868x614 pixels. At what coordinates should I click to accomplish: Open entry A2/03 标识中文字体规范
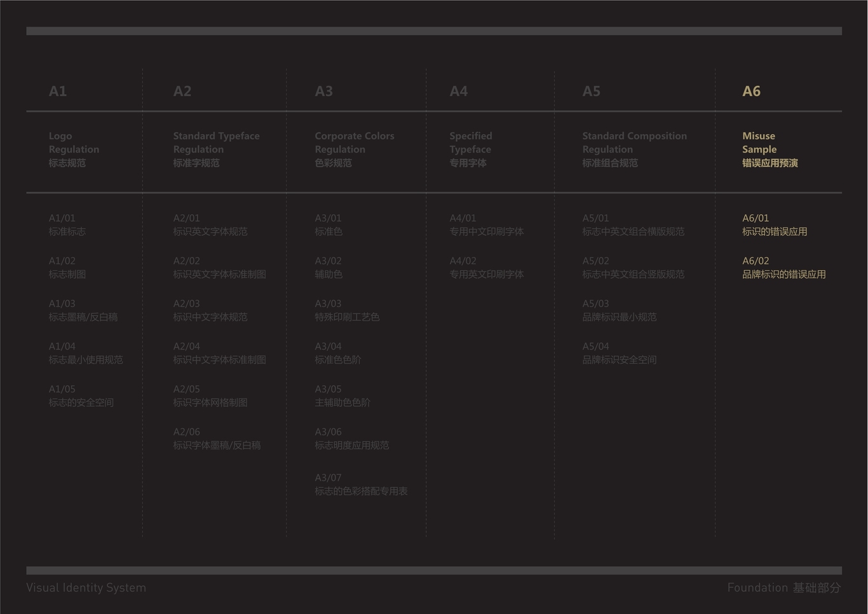coord(210,310)
